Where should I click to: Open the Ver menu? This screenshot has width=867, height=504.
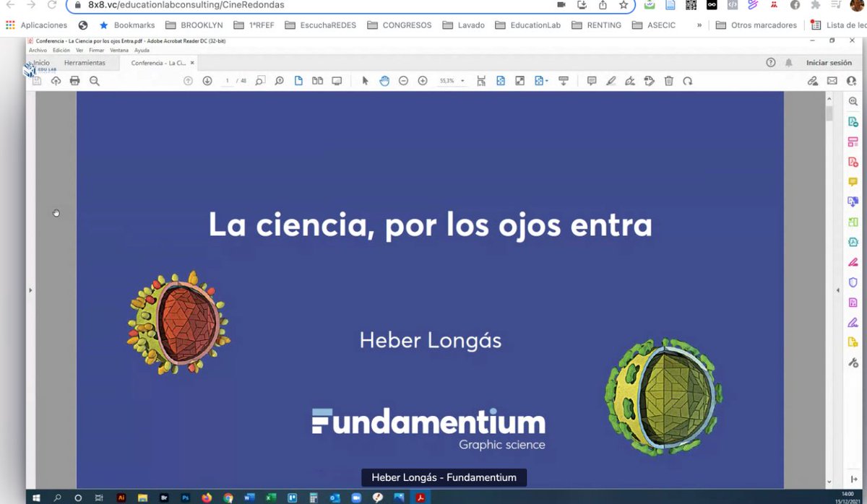[x=79, y=51]
